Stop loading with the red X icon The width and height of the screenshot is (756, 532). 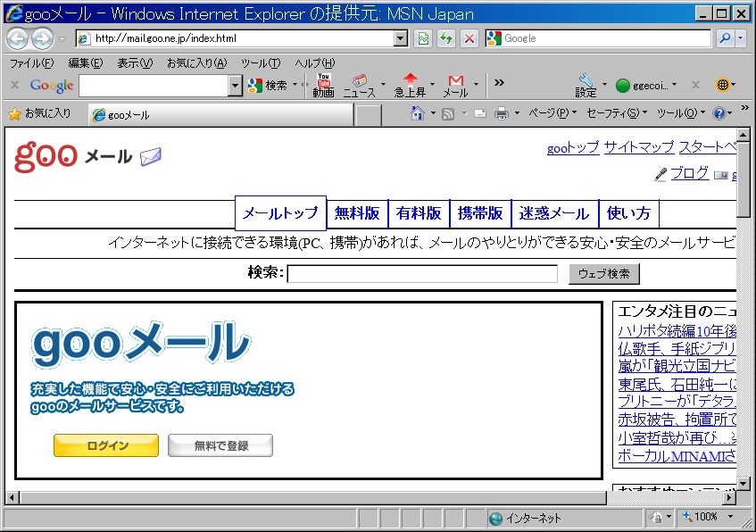point(469,38)
